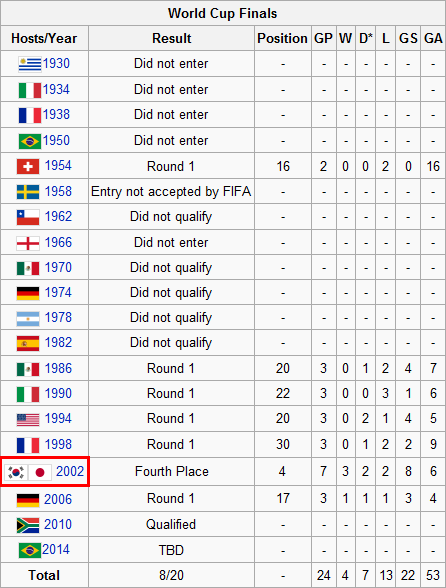The width and height of the screenshot is (446, 588).
Task: Click the USA flag next to 1994
Action: 28,420
